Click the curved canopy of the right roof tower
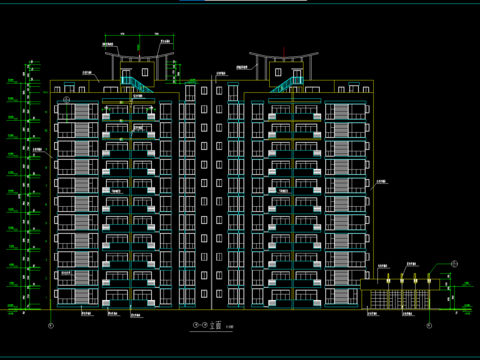480x360 pixels. pos(284,56)
